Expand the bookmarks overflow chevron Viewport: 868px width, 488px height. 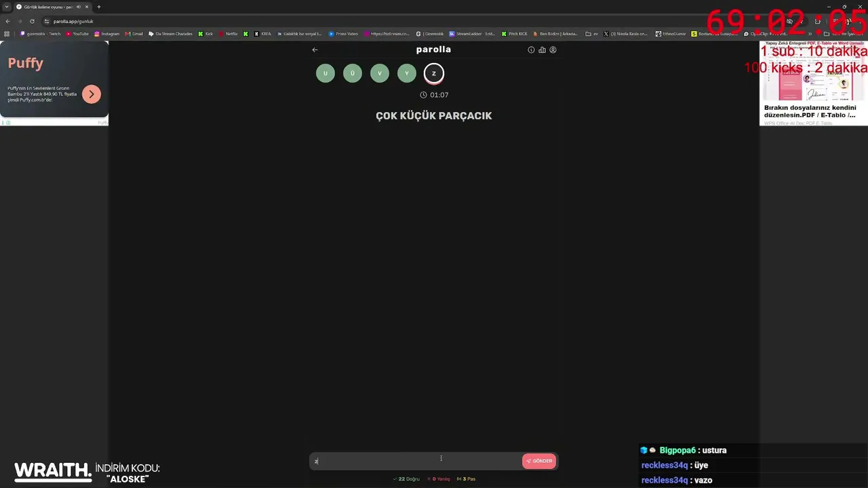pyautogui.click(x=810, y=33)
